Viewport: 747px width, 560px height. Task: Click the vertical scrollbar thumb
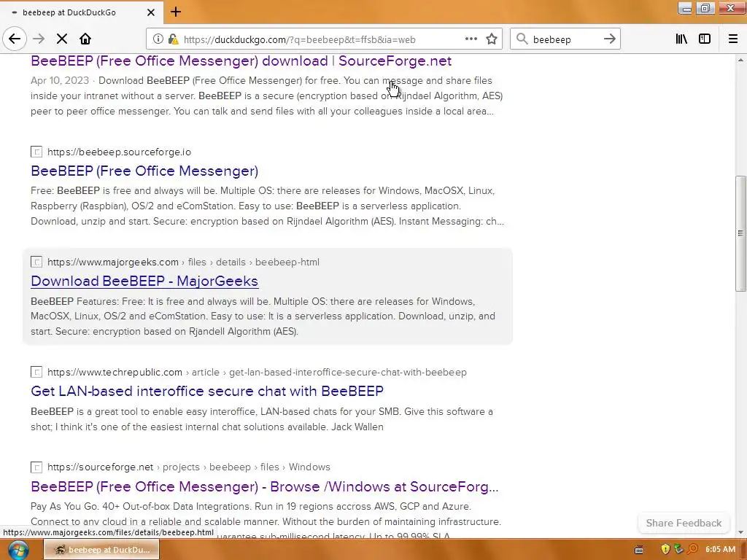(x=740, y=233)
